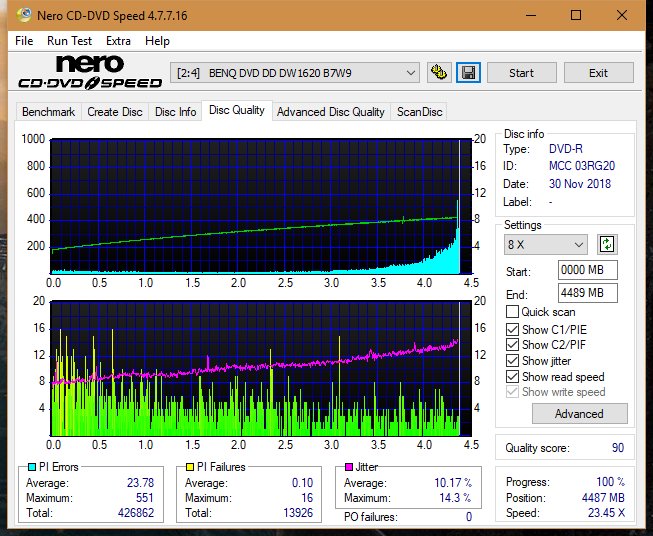The image size is (653, 536).
Task: Open the Extra menu
Action: click(118, 41)
